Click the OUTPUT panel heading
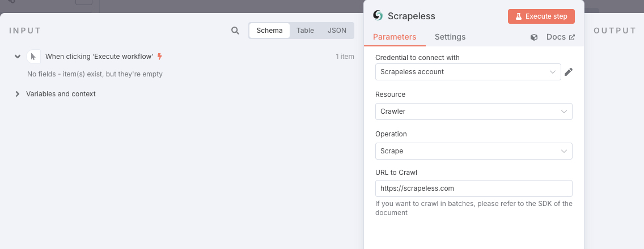644x249 pixels. coord(615,31)
